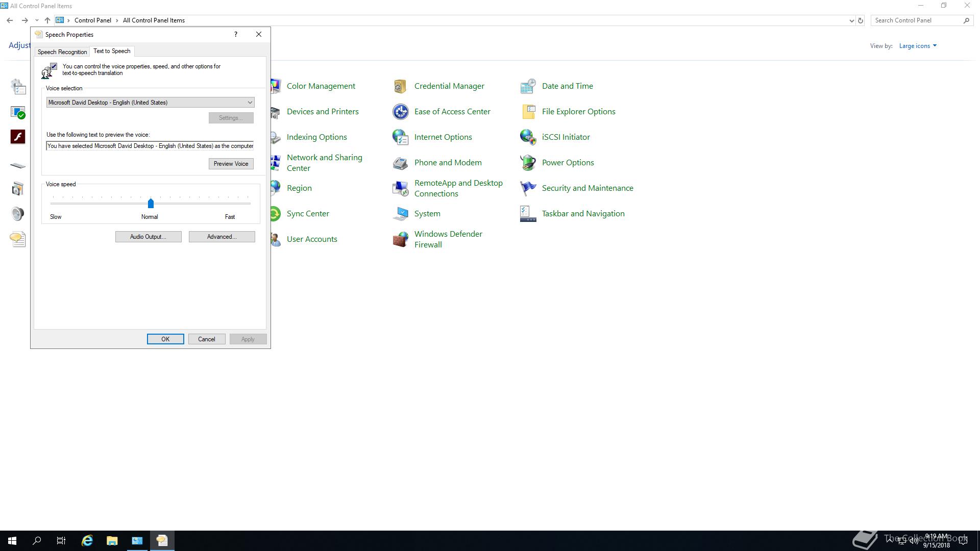Open Devices and Printers
This screenshot has height=551, width=980.
(323, 111)
